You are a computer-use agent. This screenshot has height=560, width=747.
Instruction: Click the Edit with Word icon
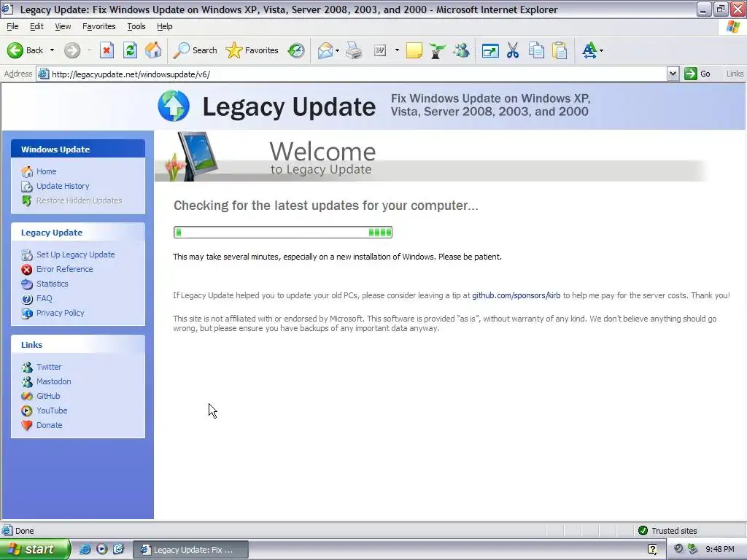tap(380, 50)
